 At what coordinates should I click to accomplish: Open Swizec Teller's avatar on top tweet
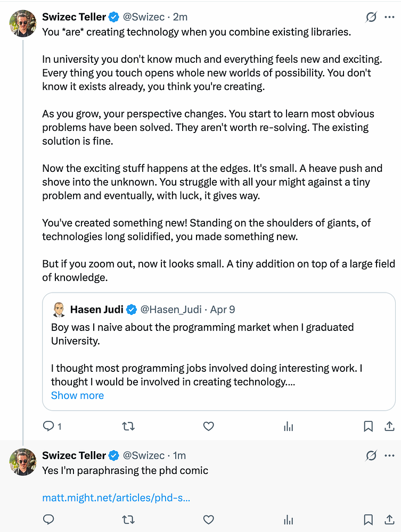click(23, 23)
